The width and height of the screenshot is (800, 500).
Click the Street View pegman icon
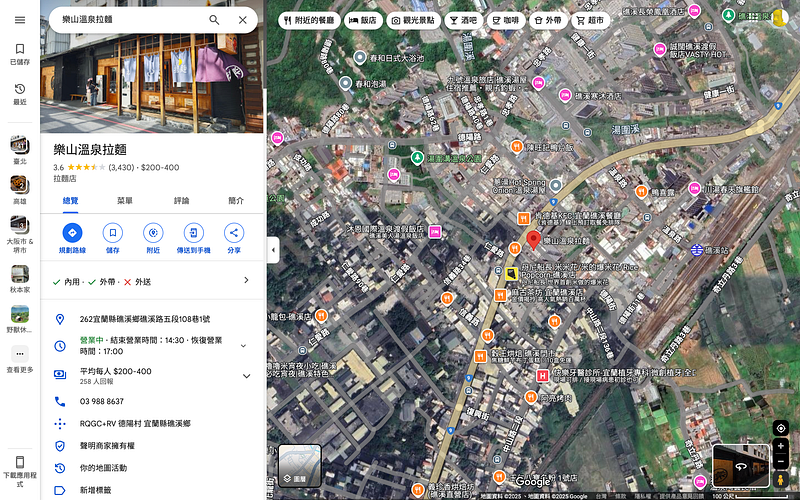point(781,480)
